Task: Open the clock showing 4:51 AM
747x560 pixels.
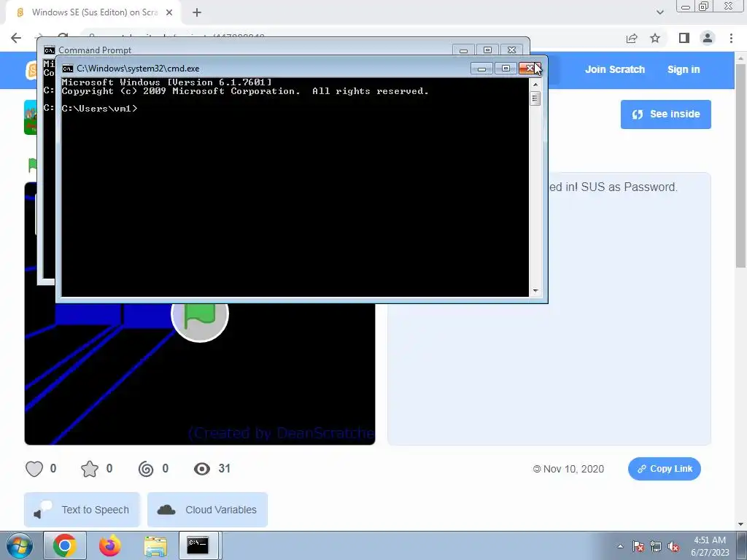Action: tap(710, 546)
